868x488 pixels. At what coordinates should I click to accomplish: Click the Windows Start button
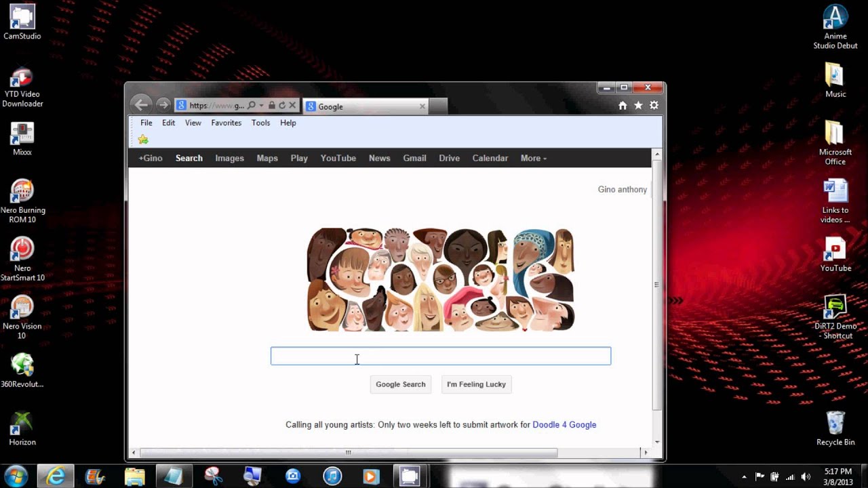tap(16, 476)
